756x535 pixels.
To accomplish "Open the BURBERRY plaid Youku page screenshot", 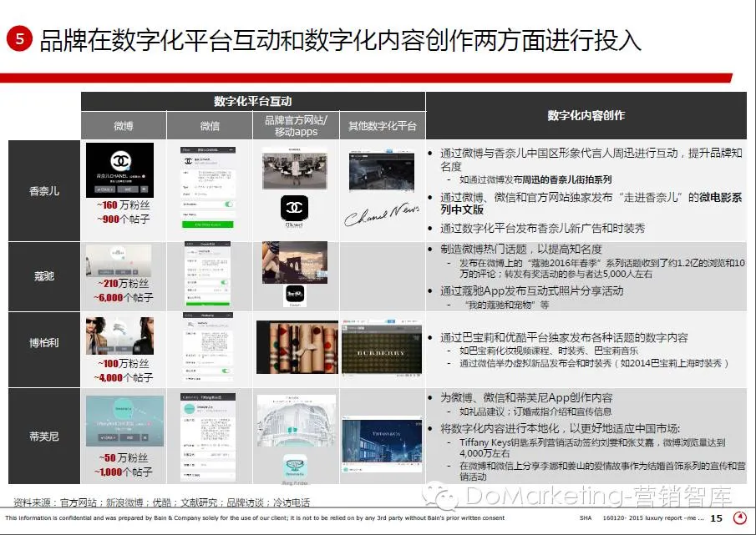I will (x=382, y=347).
